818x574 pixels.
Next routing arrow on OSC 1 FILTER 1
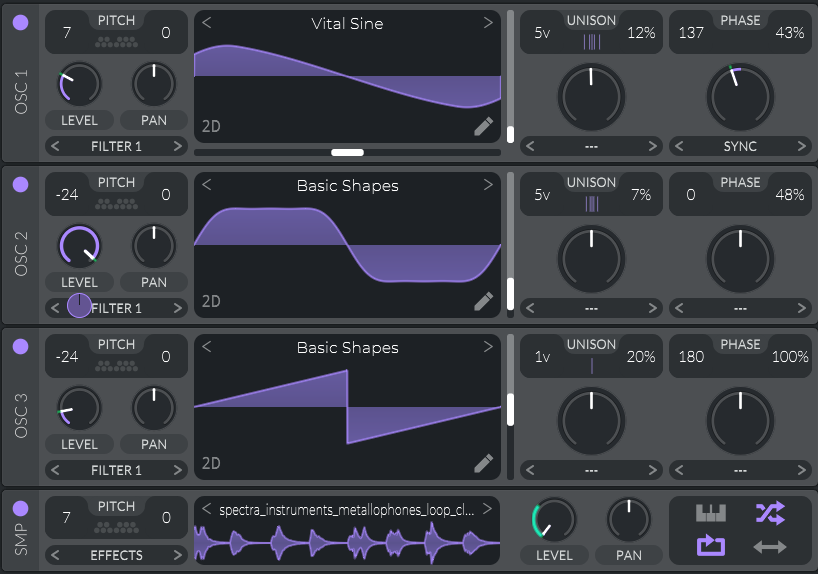point(178,146)
